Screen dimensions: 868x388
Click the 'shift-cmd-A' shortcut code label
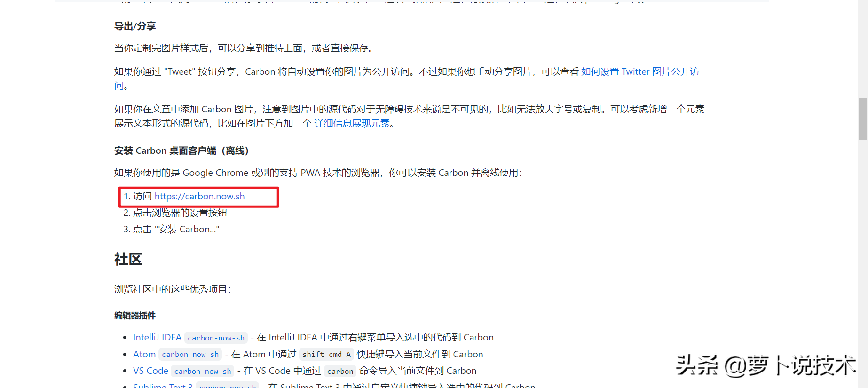[x=326, y=354]
